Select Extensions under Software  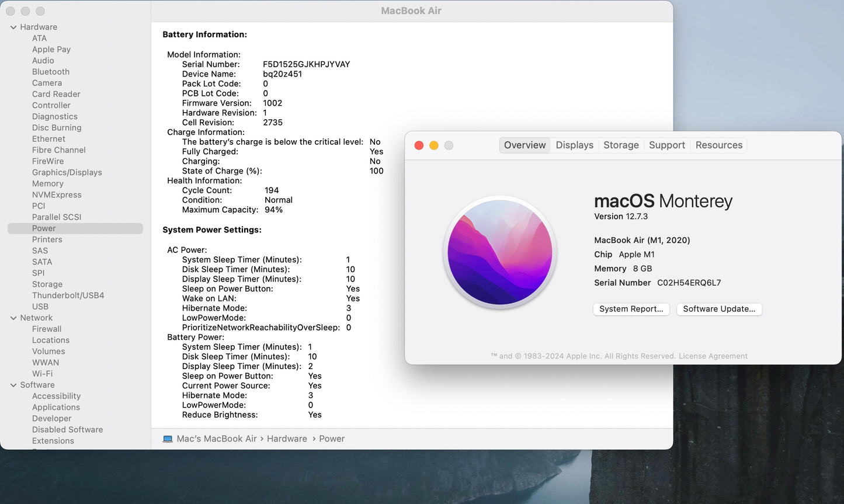(x=53, y=441)
